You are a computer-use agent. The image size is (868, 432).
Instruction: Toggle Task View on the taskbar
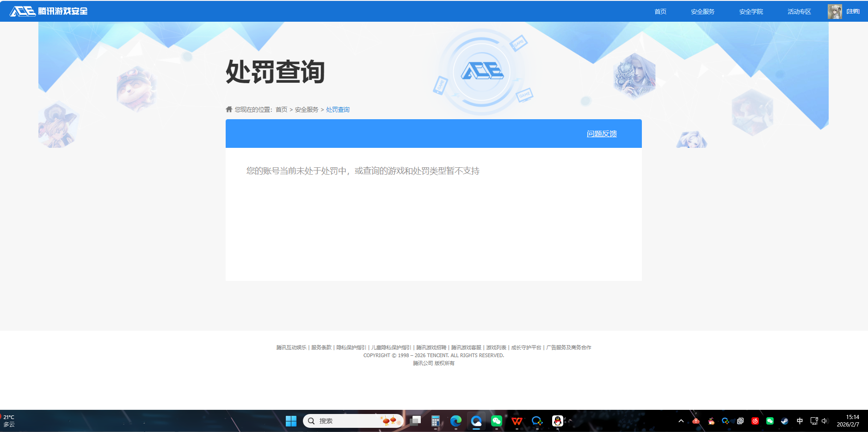pyautogui.click(x=416, y=421)
